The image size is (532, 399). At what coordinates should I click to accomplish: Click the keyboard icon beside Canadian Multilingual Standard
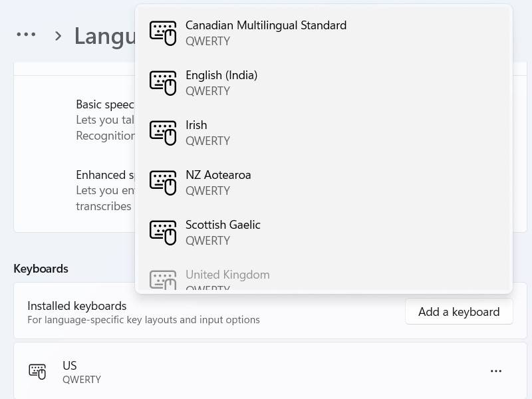[163, 32]
